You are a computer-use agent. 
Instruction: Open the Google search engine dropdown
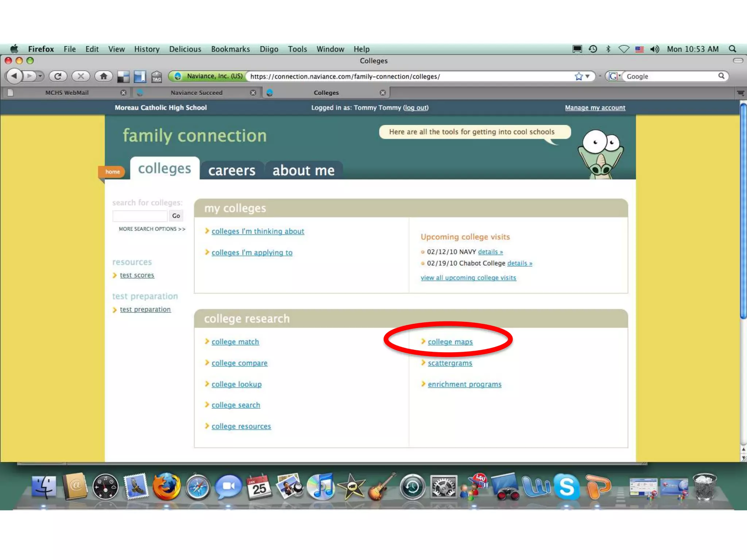[615, 76]
